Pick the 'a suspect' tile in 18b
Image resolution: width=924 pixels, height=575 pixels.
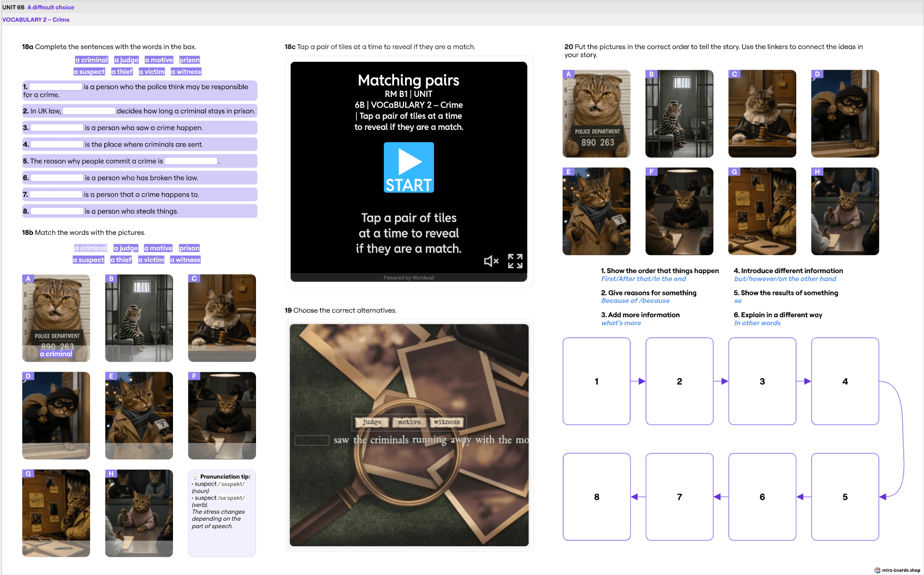click(x=88, y=260)
